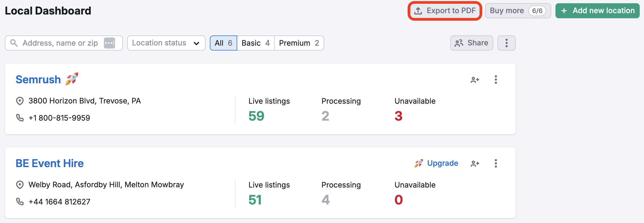Click the Buy more button

pos(518,11)
